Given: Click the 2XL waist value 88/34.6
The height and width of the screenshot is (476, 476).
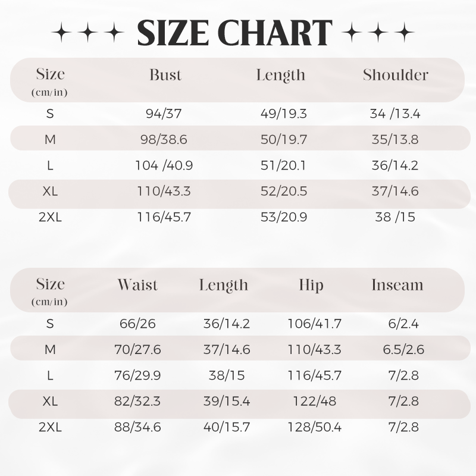Looking at the screenshot, I should coord(137,427).
